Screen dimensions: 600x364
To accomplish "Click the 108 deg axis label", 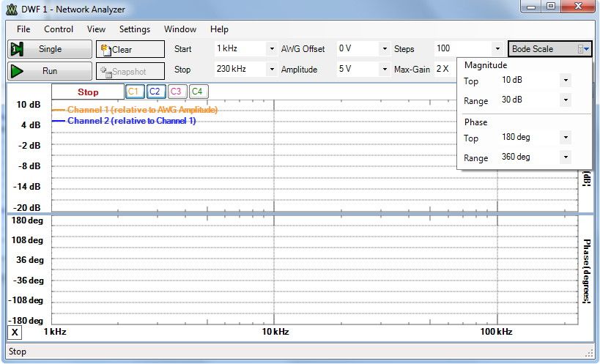I will (27, 240).
